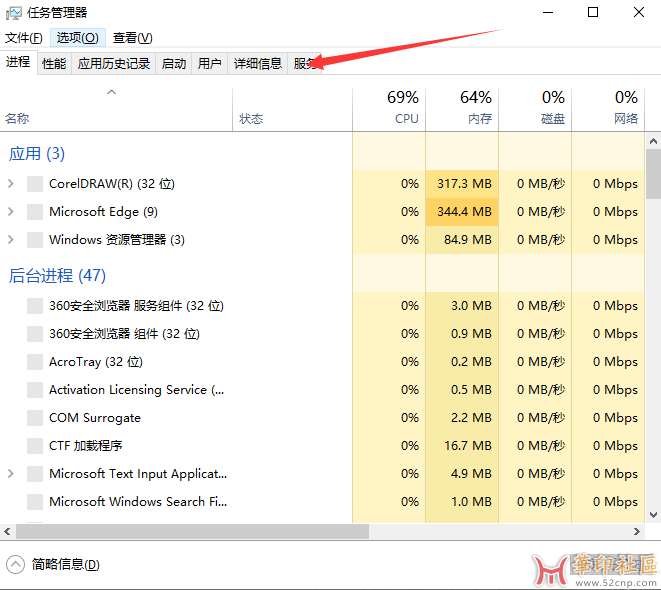Click the 317.3 MB memory value

tap(464, 184)
